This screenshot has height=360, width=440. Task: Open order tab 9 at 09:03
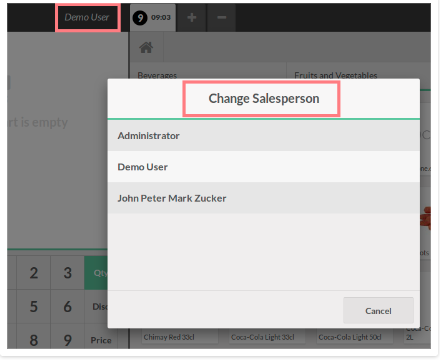coord(153,18)
